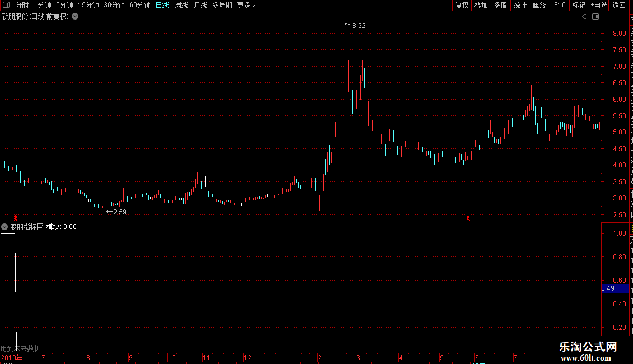Switch to 周线 weekly chart

181,5
